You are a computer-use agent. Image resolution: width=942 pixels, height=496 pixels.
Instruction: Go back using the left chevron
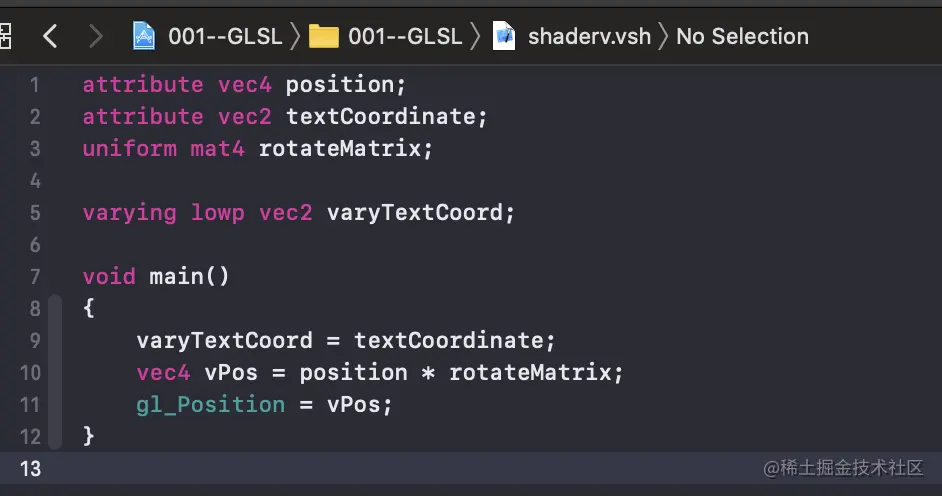coord(50,37)
